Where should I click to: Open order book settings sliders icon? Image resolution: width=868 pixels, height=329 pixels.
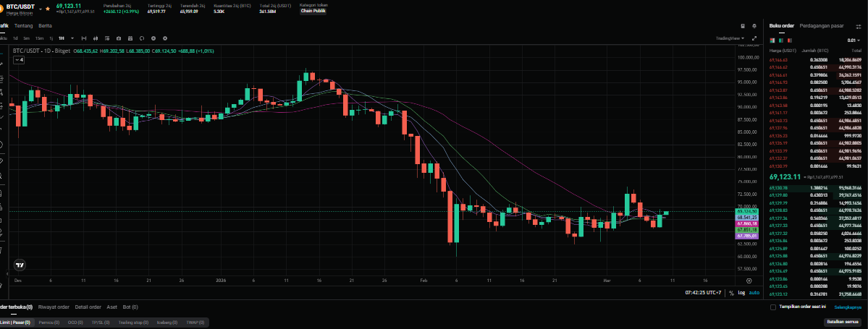click(858, 25)
